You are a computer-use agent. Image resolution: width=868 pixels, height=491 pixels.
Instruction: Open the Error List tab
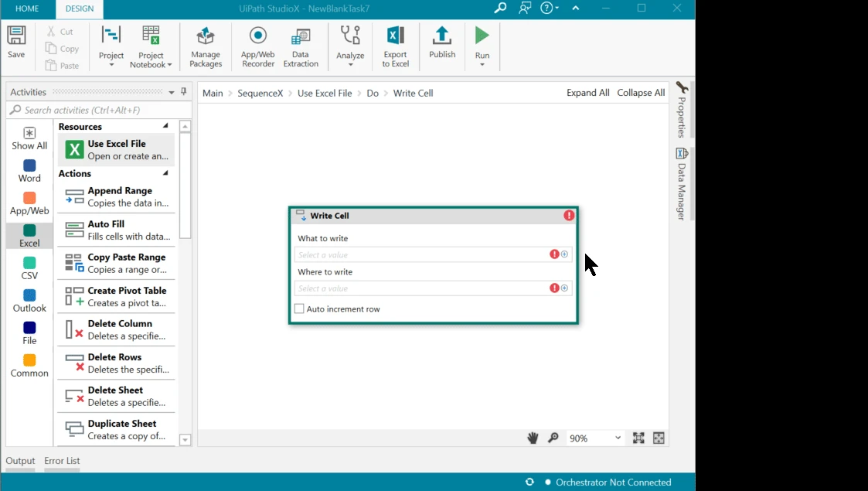click(62, 461)
